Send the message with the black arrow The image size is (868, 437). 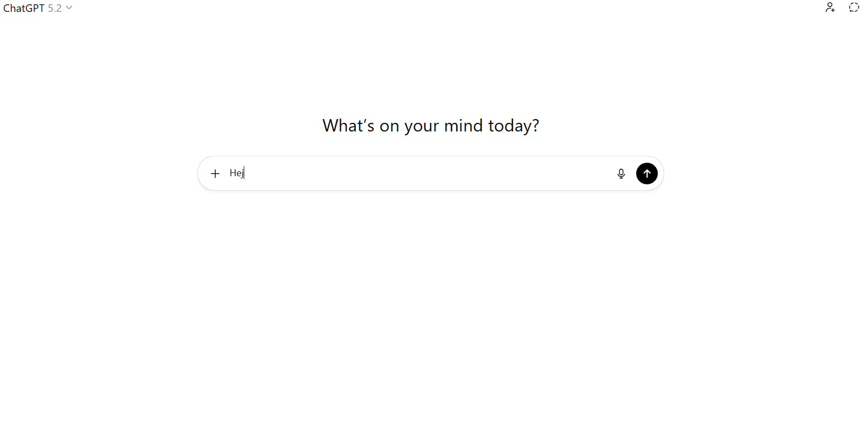(647, 174)
